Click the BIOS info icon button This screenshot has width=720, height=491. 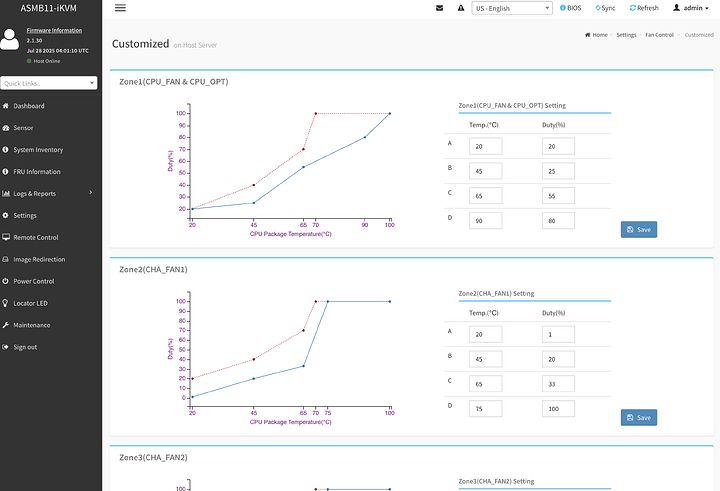(x=570, y=8)
